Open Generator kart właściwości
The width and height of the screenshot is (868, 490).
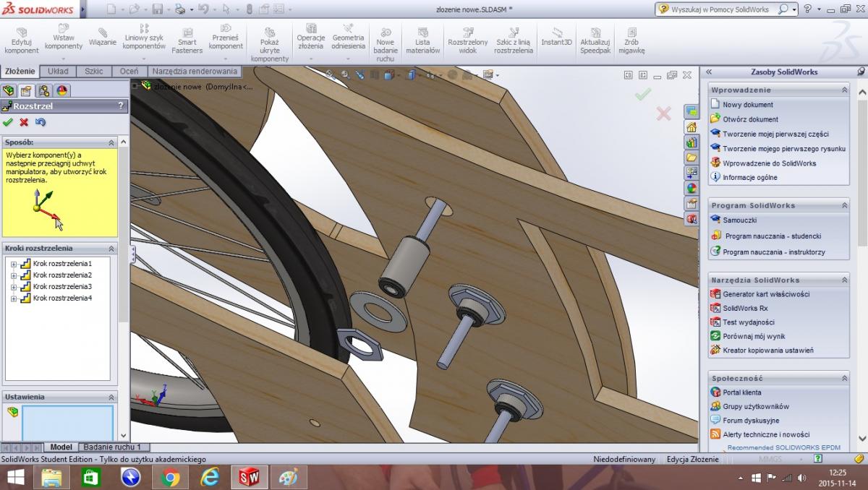pos(766,294)
